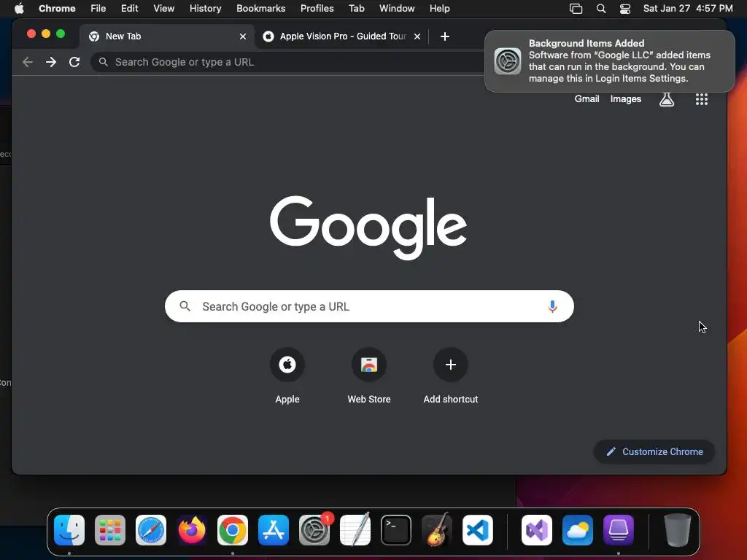Open Spotlight search in menu bar
This screenshot has height=560, width=747.
[601, 8]
